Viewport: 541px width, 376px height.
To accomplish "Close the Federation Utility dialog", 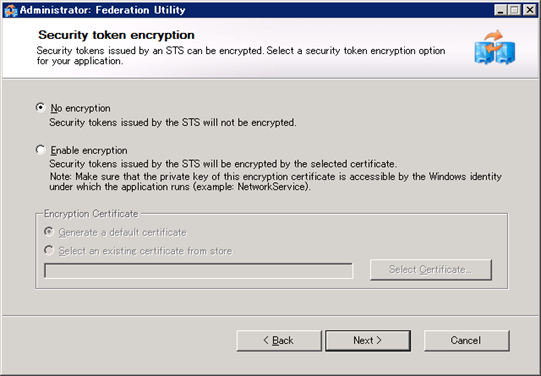I will tap(529, 10).
